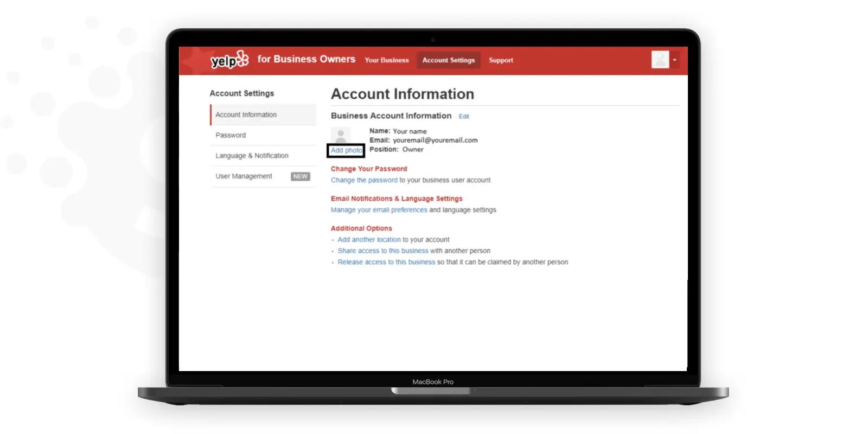
Task: Select the Account Settings header tab
Action: click(449, 60)
